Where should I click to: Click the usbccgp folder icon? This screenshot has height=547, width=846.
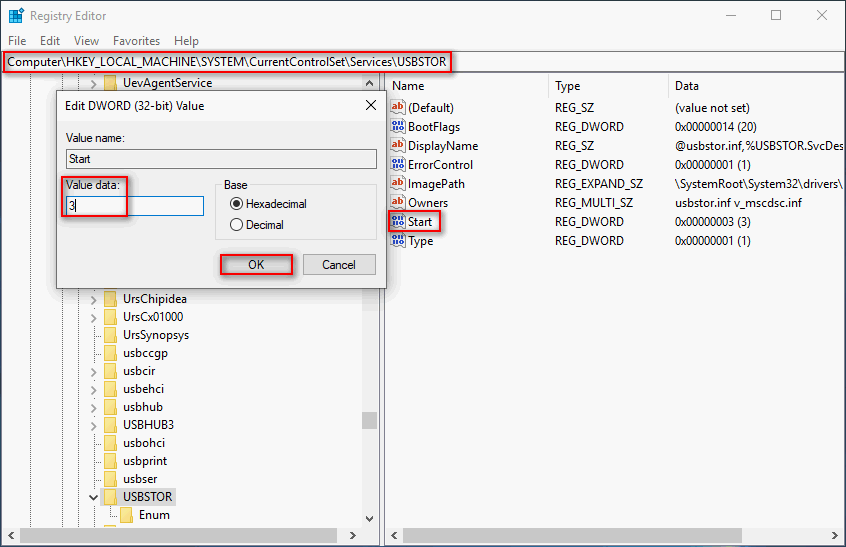pyautogui.click(x=110, y=353)
